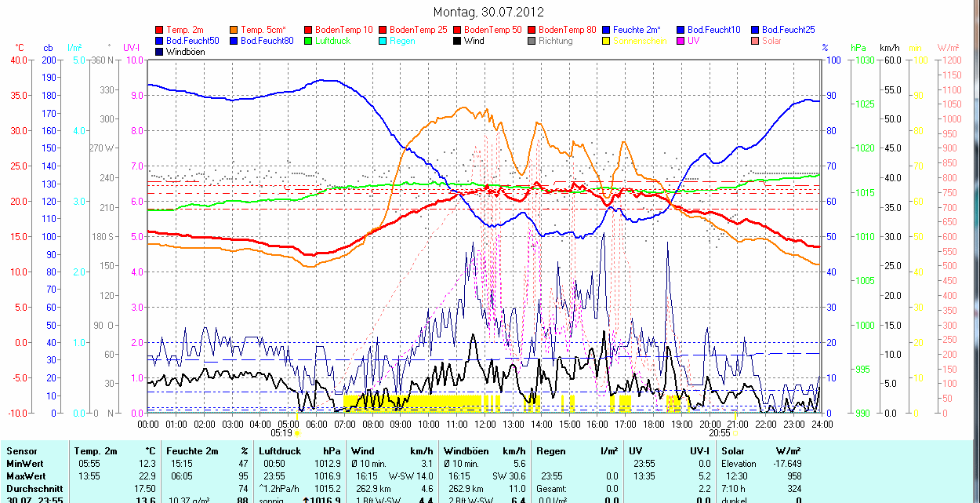Click the salmon Solar legend square
The width and height of the screenshot is (980, 503).
tap(756, 41)
